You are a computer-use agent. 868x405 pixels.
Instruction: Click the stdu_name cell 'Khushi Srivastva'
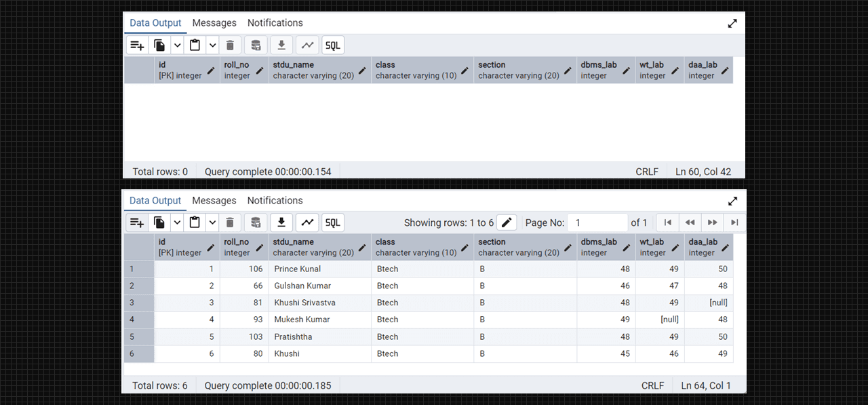tap(304, 303)
